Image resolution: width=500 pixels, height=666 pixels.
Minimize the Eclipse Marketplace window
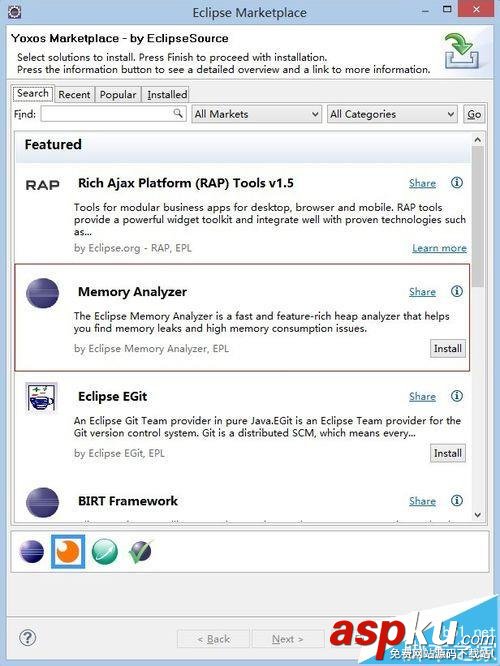425,10
